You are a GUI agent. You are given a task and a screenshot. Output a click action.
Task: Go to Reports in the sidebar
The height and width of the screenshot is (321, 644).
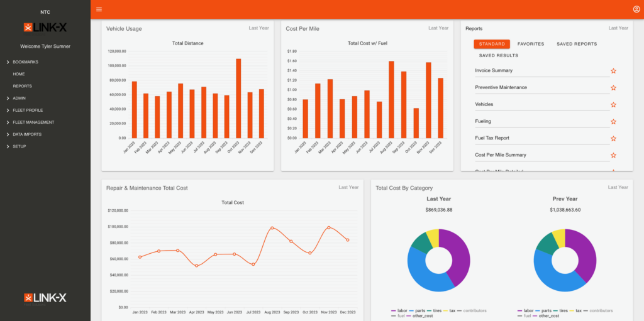coord(22,86)
